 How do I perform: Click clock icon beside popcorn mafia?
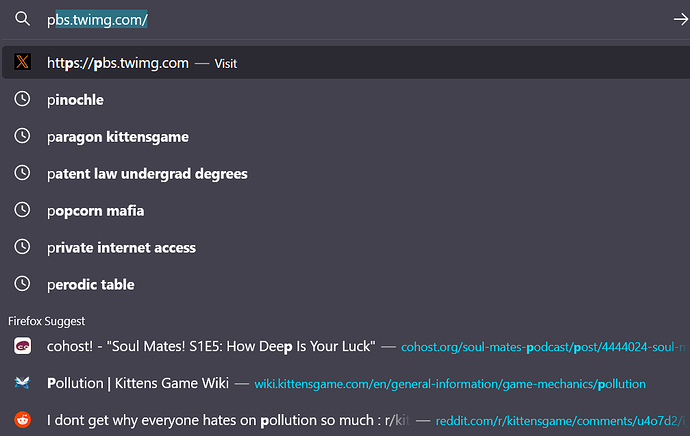tap(22, 210)
